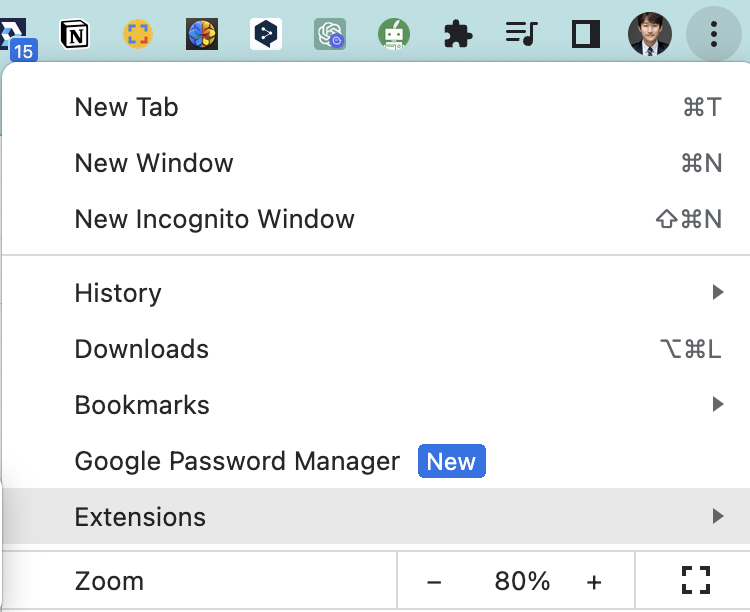Enter full screen mode via zoom row icon
This screenshot has height=612, width=750.
pos(695,580)
